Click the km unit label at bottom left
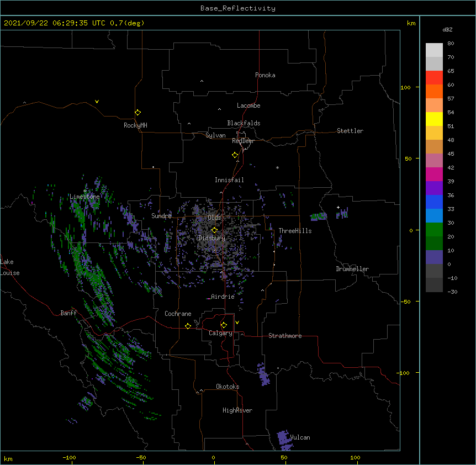 8,458
